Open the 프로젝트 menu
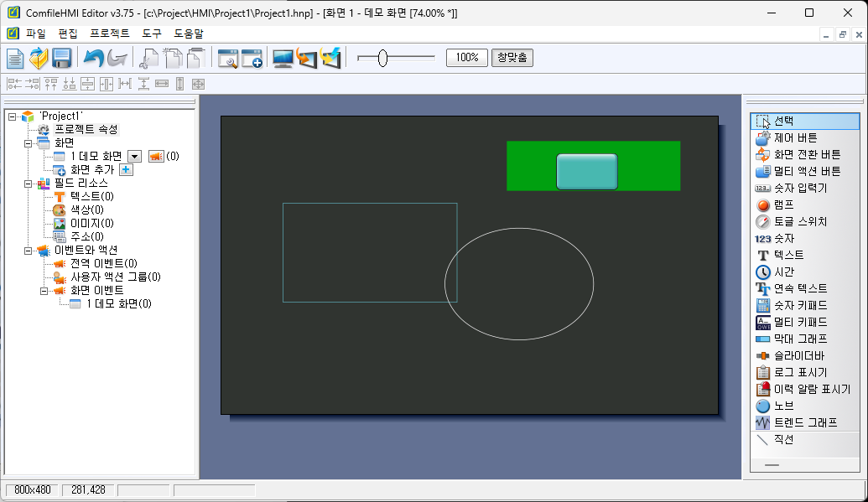The image size is (868, 502). [x=110, y=34]
